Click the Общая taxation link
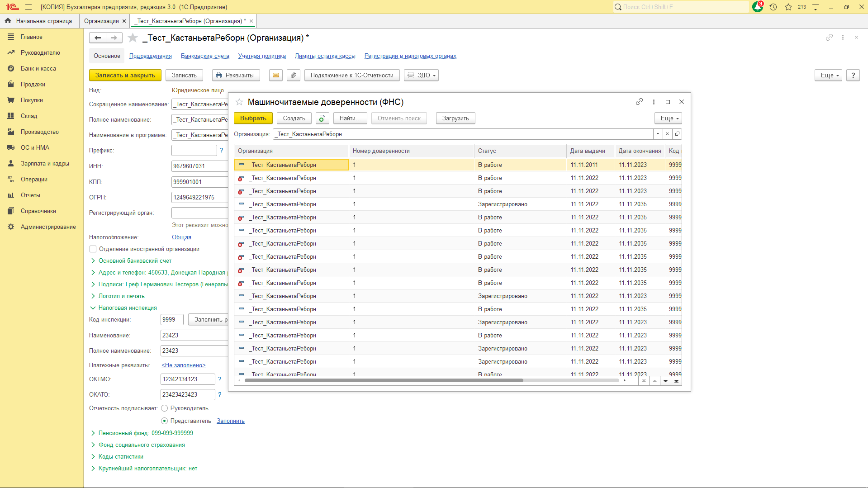The height and width of the screenshot is (488, 868). (x=181, y=237)
